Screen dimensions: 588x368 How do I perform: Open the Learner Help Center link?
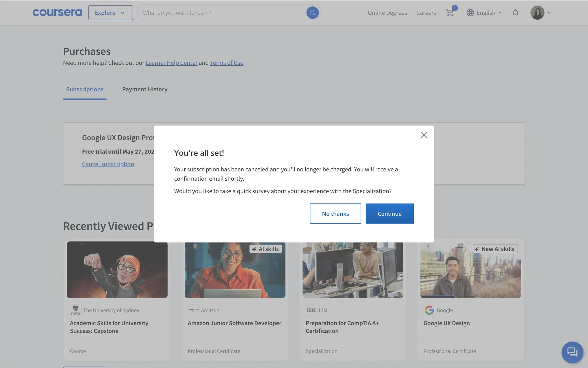171,63
